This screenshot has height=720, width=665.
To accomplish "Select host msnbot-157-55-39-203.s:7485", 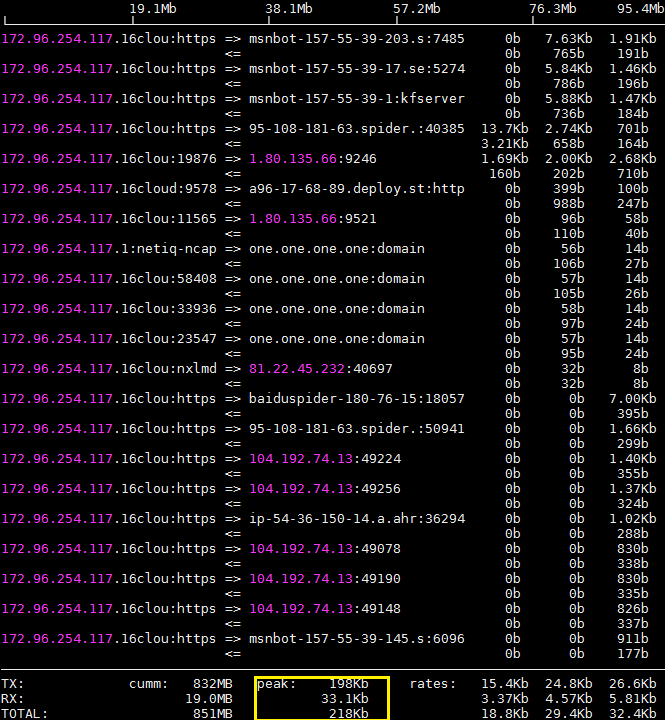I will (356, 39).
